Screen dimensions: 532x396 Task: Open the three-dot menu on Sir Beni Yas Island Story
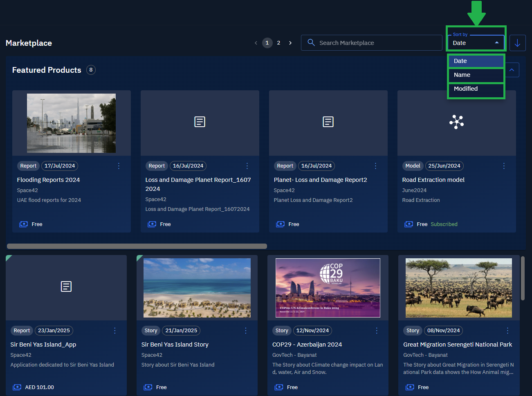(245, 331)
